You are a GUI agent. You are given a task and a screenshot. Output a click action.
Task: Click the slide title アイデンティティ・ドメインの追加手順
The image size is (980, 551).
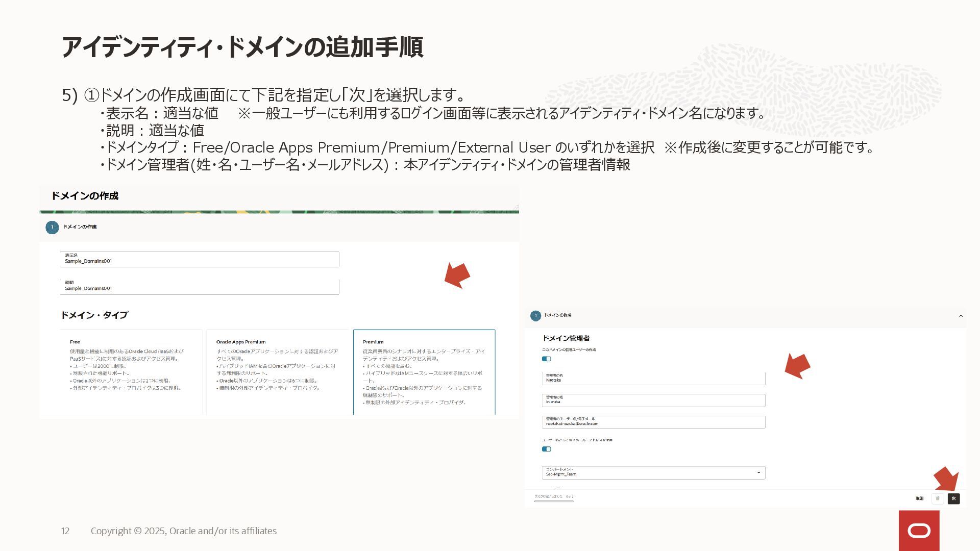coord(242,47)
